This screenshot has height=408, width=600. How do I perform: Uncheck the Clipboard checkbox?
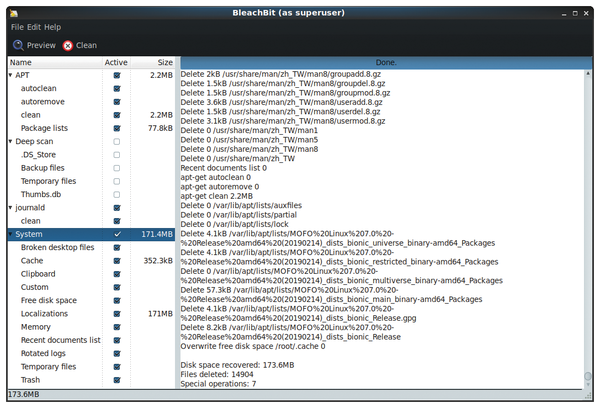pyautogui.click(x=117, y=274)
